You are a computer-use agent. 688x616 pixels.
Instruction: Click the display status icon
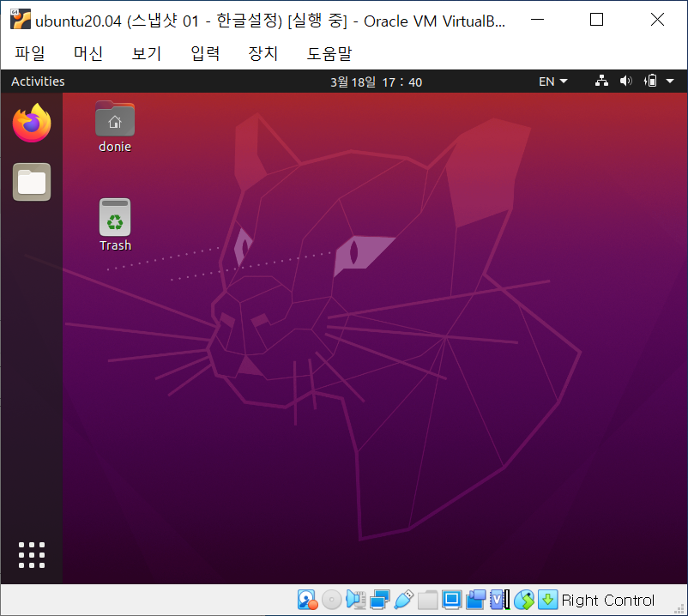point(452,600)
